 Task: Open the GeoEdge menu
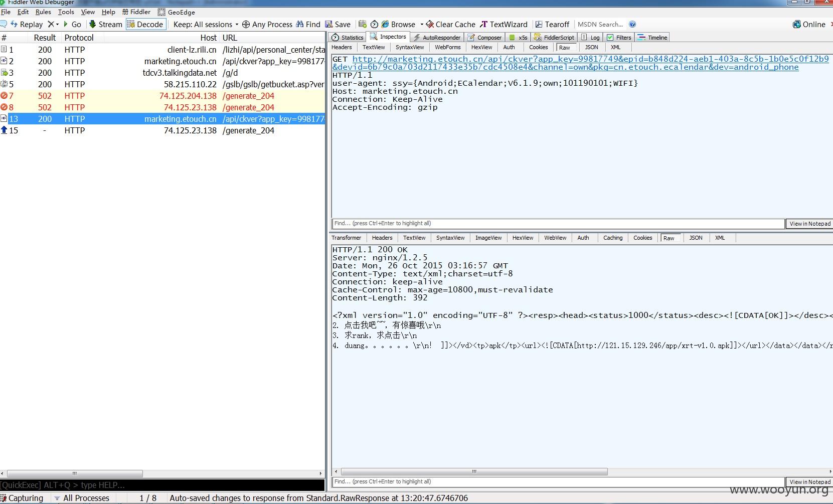coord(177,12)
